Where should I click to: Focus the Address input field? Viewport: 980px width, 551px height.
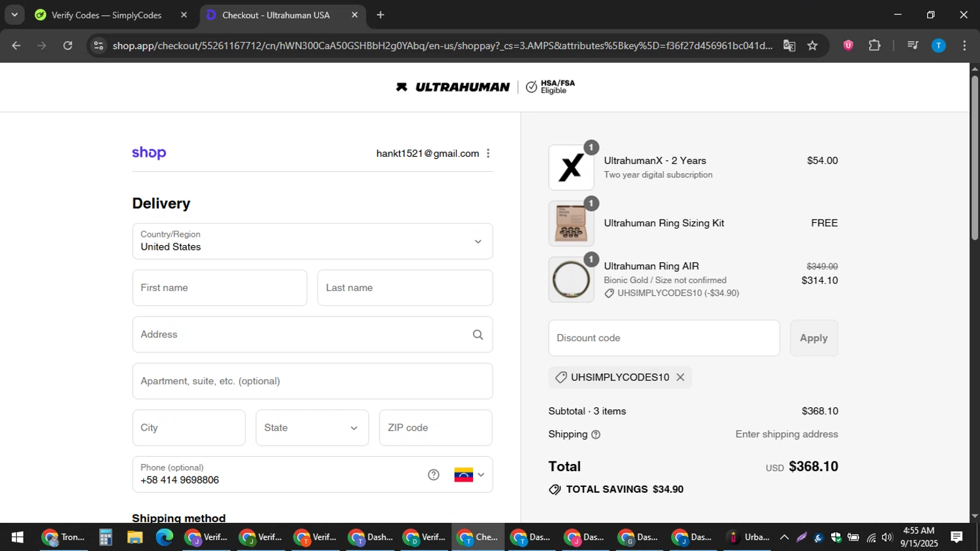[x=312, y=335]
